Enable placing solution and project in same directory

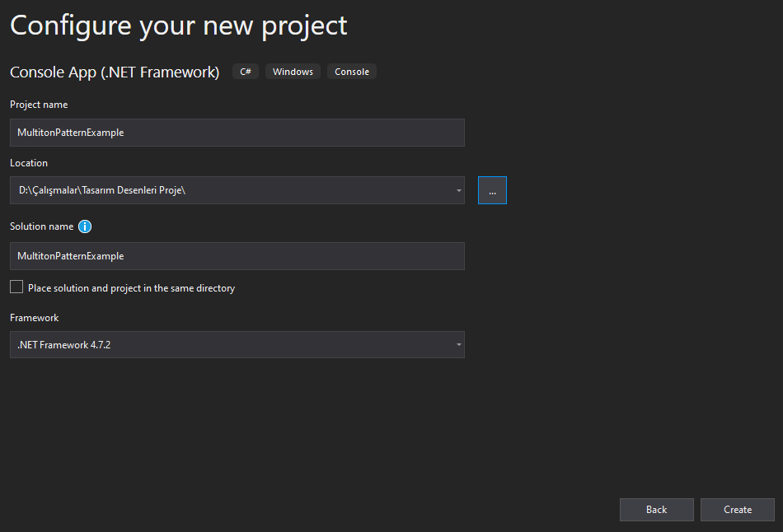(16, 287)
